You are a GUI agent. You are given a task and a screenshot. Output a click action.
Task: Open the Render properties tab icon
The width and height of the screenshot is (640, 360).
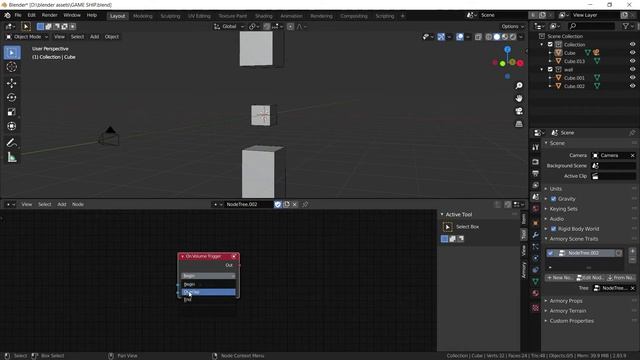click(x=536, y=162)
